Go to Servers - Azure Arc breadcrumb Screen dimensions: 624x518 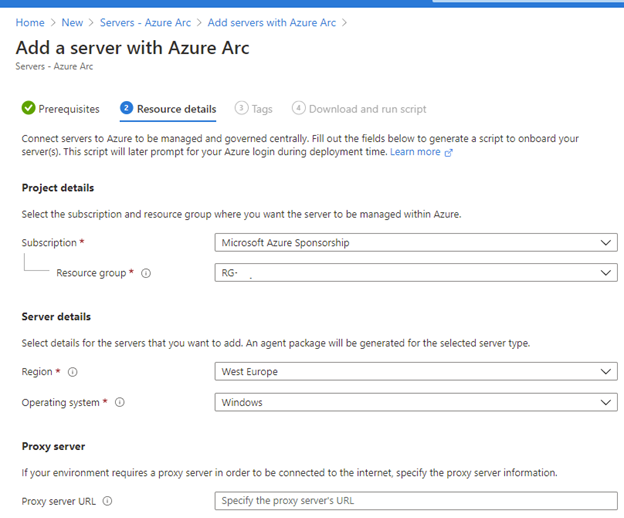(146, 22)
